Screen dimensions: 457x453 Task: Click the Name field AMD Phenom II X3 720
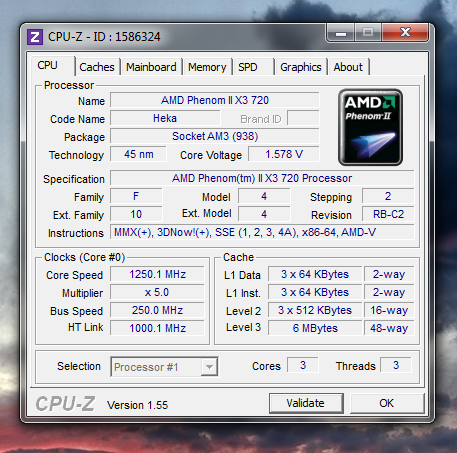click(215, 100)
